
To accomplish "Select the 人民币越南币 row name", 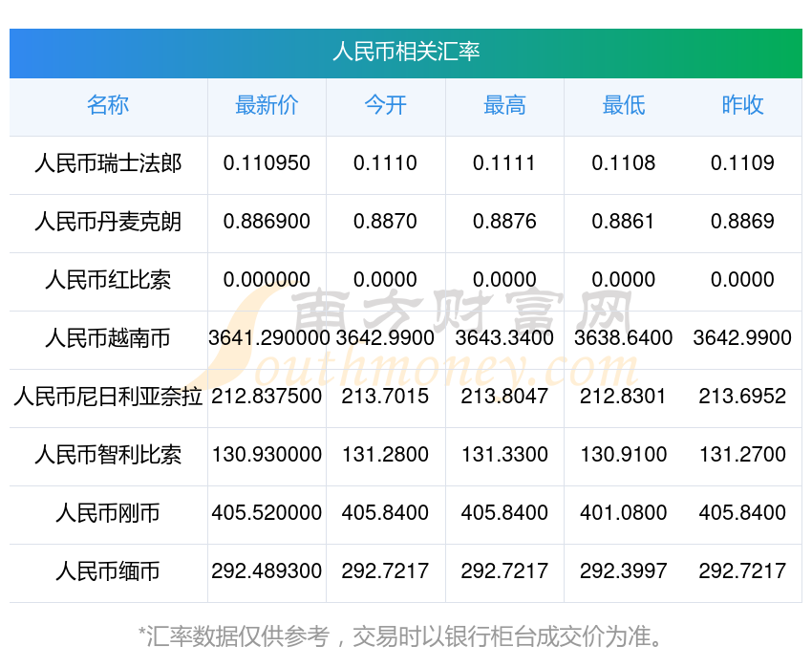I will [108, 338].
